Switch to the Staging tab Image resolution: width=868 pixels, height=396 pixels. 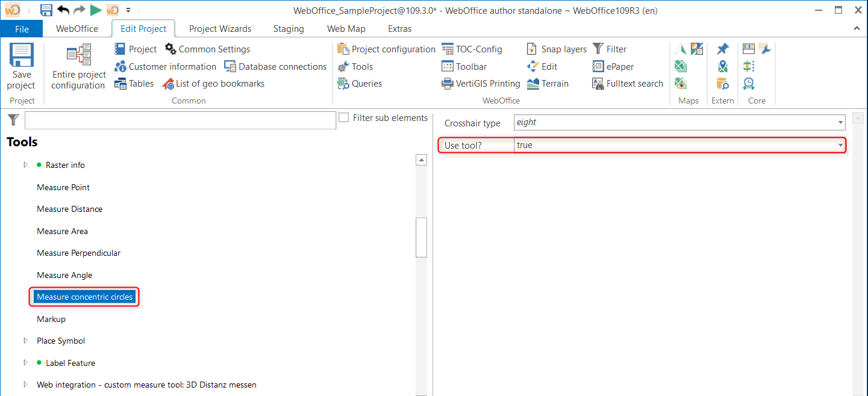pos(288,28)
